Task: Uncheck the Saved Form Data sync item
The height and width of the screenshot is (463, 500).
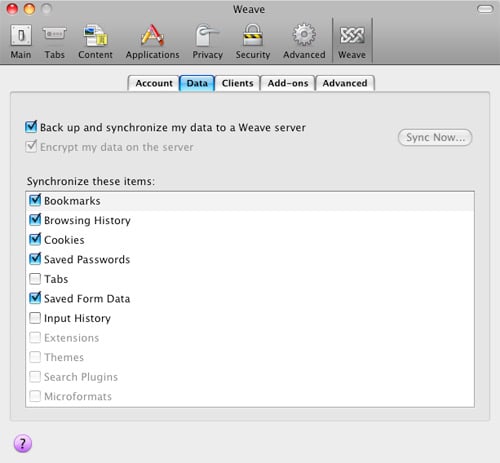Action: 35,298
